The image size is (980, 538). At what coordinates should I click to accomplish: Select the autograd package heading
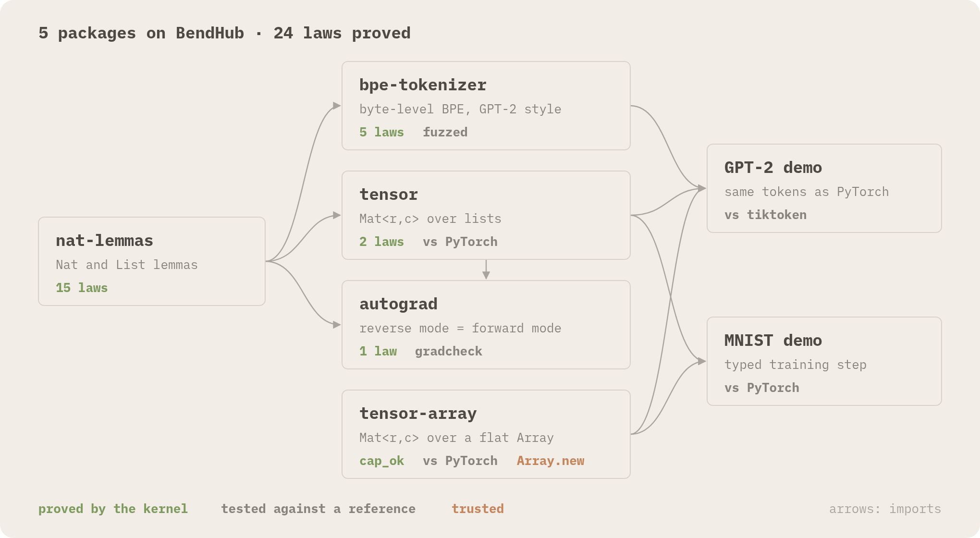pos(398,304)
